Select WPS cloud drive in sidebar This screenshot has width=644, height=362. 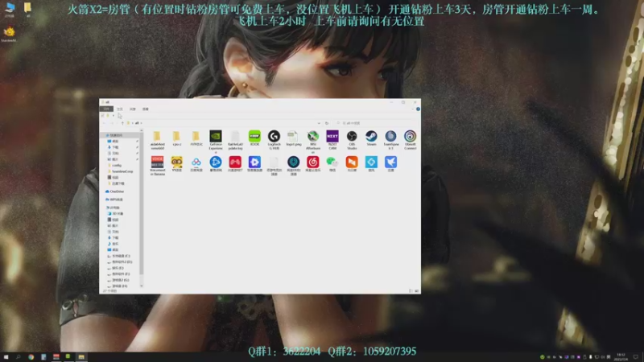point(114,200)
